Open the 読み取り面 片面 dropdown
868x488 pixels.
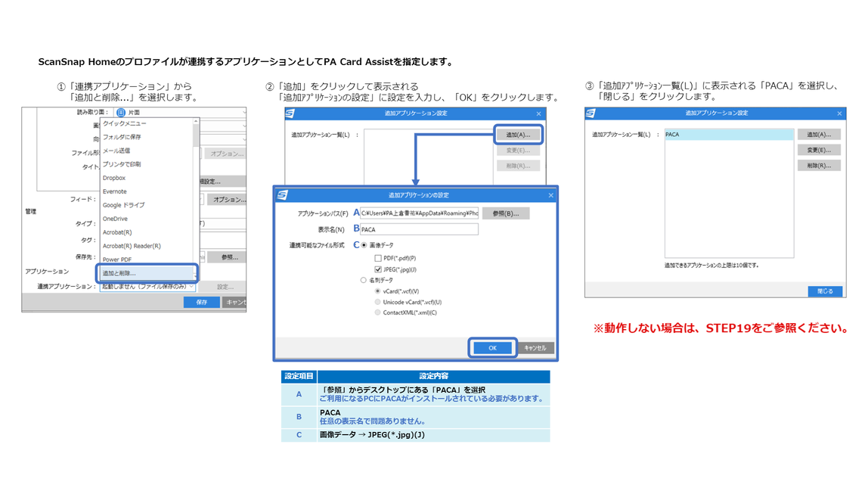tap(180, 112)
